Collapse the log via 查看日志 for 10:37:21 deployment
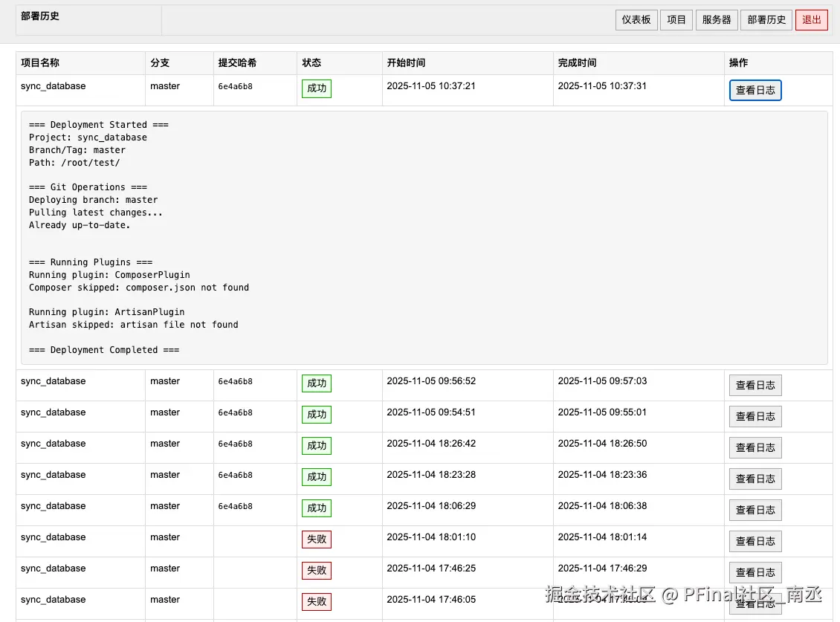The width and height of the screenshot is (840, 622). (x=755, y=91)
